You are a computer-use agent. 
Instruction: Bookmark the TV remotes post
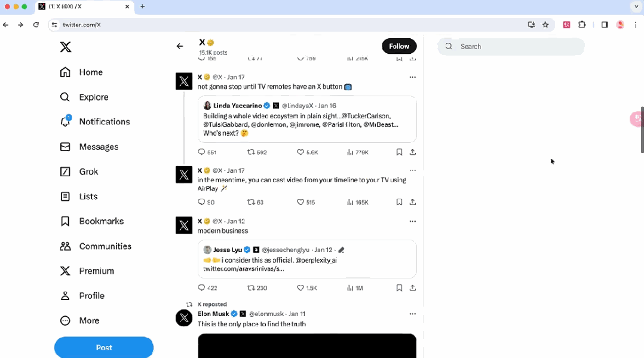pos(399,152)
